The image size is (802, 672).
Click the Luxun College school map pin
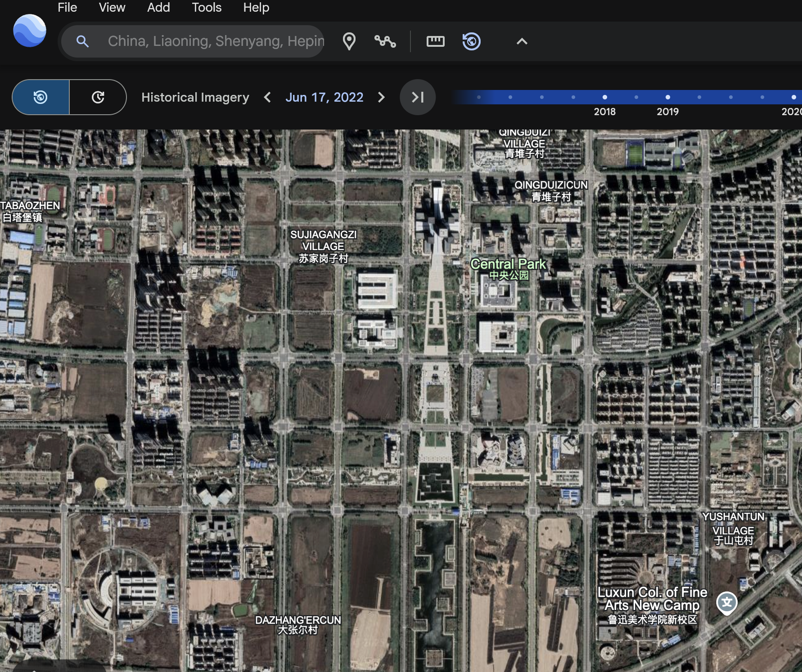[x=726, y=603]
